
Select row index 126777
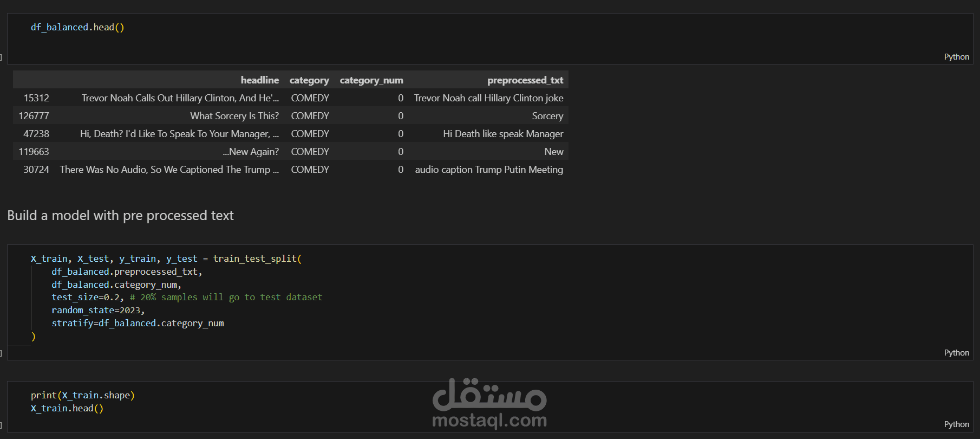pos(34,116)
